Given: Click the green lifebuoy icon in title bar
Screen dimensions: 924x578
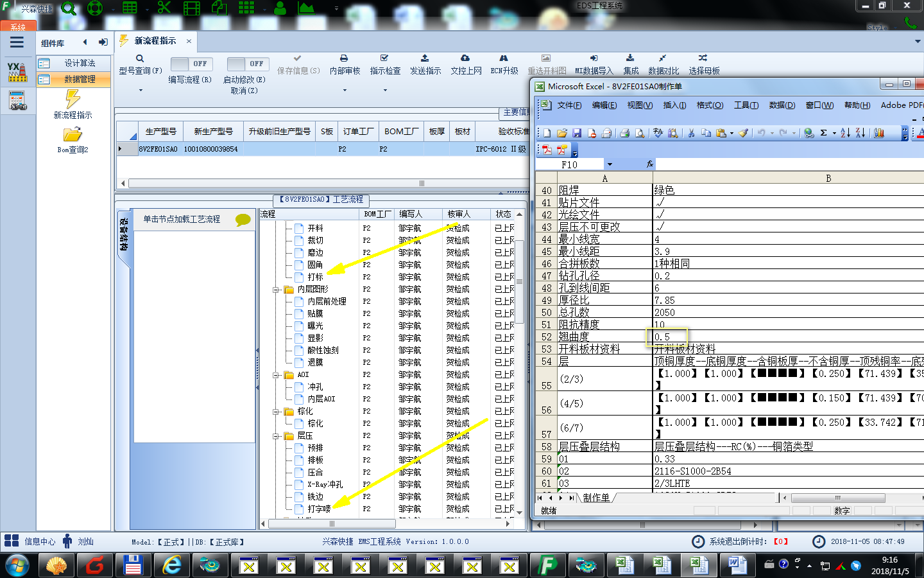Looking at the screenshot, I should pyautogui.click(x=95, y=8).
